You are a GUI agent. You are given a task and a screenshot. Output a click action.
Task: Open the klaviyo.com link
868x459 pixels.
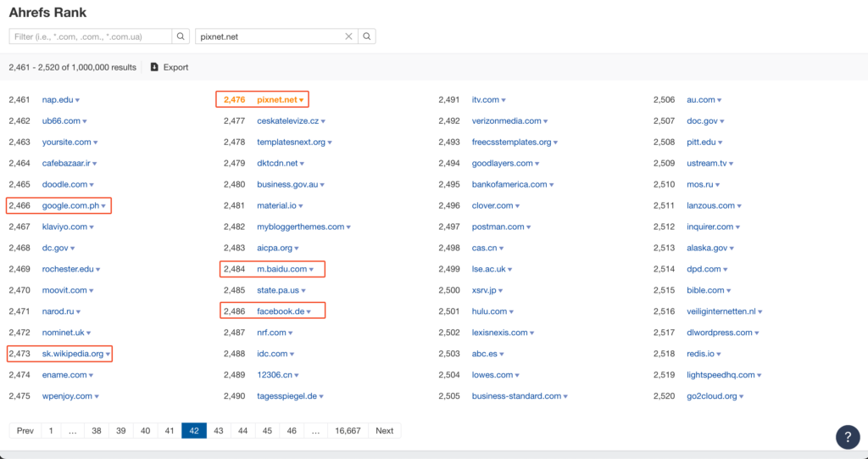point(64,227)
